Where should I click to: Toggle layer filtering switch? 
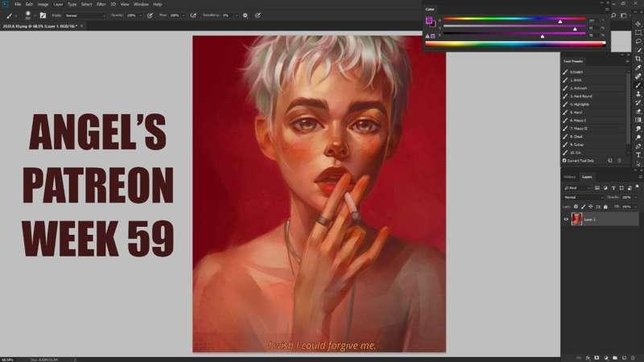pos(637,187)
